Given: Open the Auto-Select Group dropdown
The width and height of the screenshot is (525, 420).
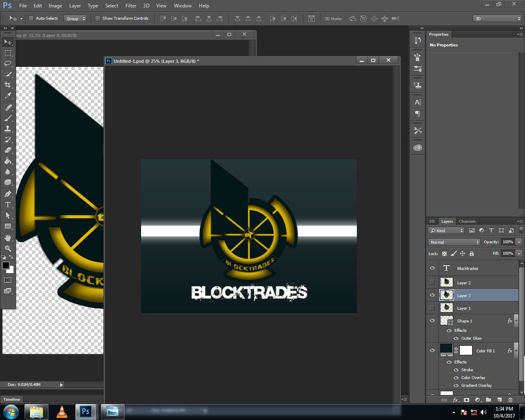Looking at the screenshot, I should 75,18.
